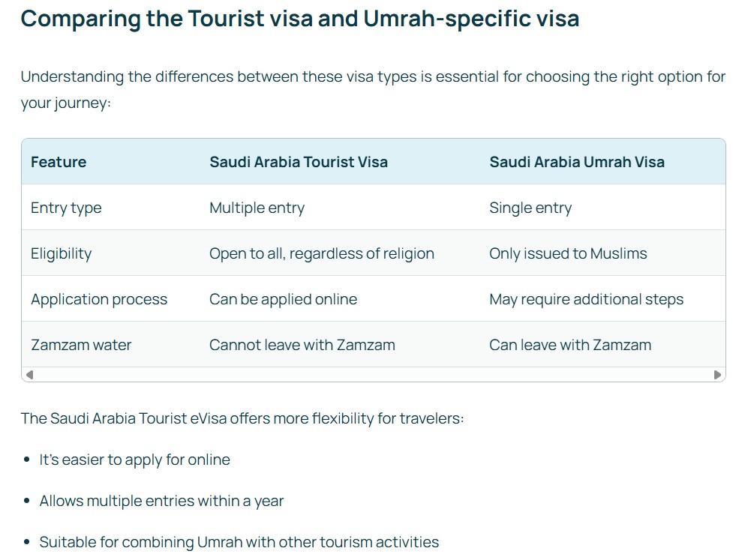Click 'Open to all, regardless of religion' cell

click(x=321, y=253)
